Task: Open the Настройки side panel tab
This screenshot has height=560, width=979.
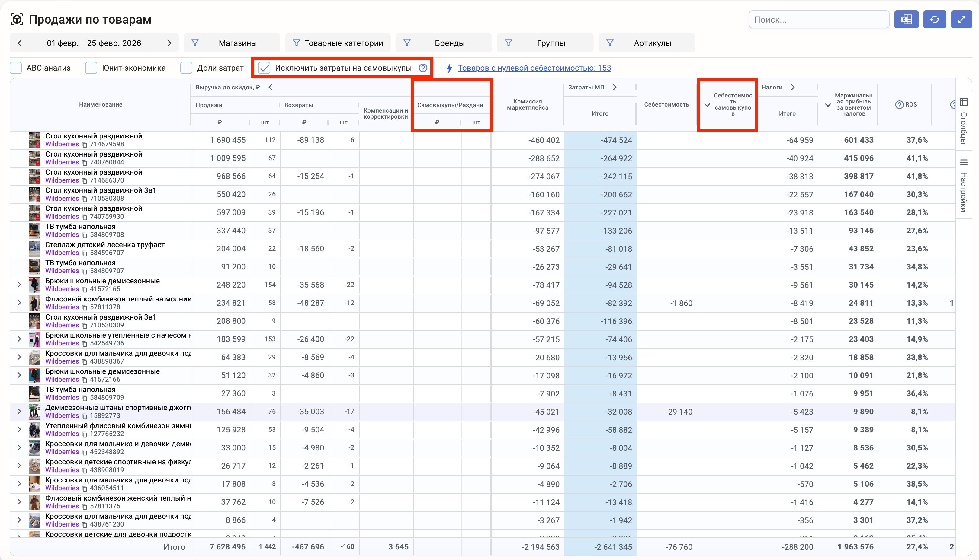Action: pos(964,186)
